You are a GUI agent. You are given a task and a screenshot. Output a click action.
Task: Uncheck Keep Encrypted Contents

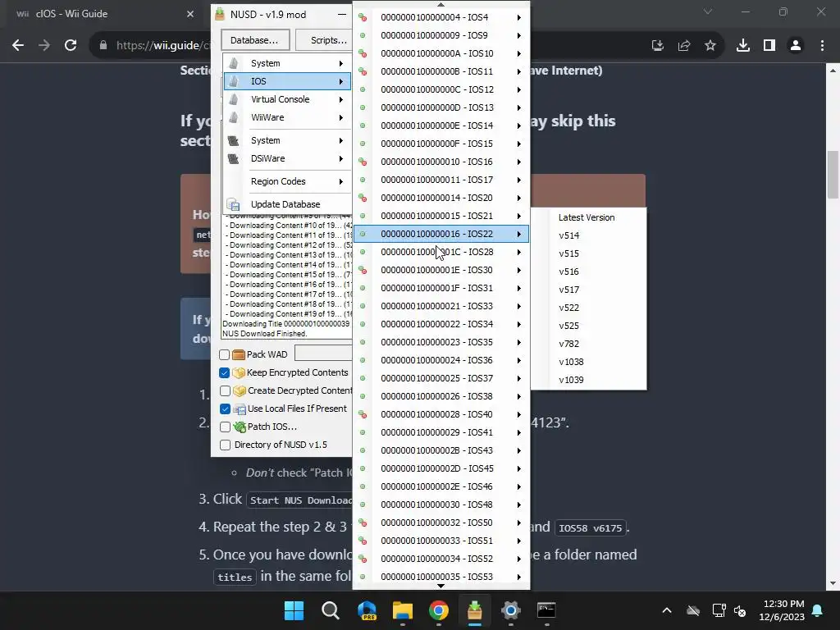(225, 373)
